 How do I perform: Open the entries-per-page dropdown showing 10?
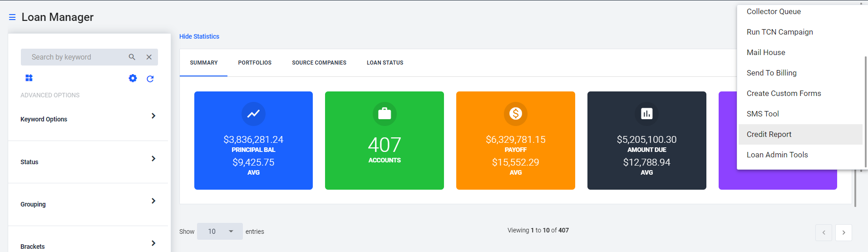coord(220,232)
